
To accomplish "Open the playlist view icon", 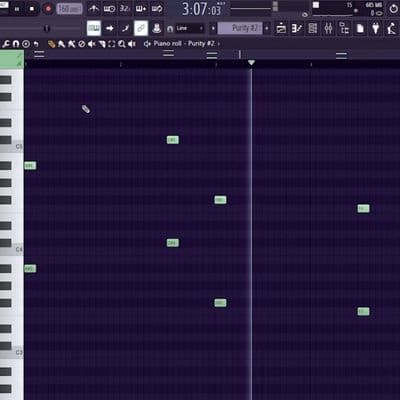I will pos(281,28).
